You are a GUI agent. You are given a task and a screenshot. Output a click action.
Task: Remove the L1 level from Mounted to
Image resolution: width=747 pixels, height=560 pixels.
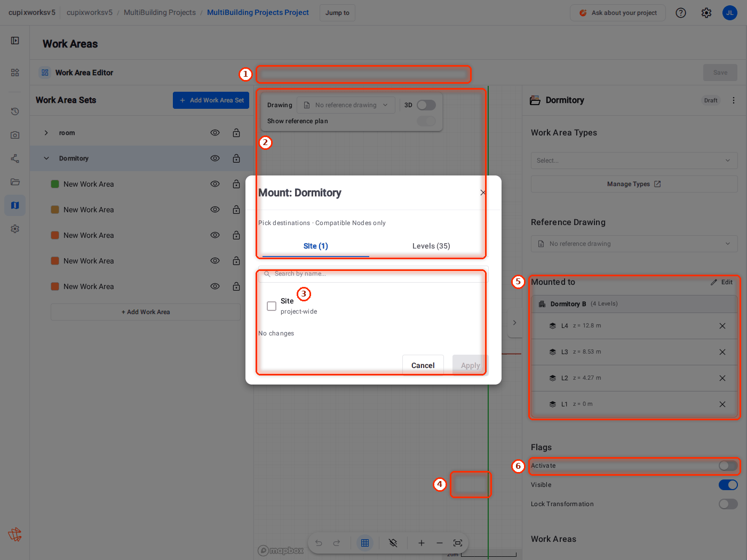722,404
